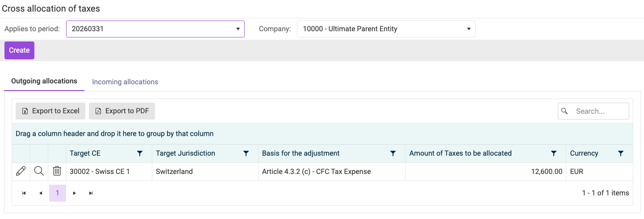Filter the Basis for the adjustment column

click(393, 153)
